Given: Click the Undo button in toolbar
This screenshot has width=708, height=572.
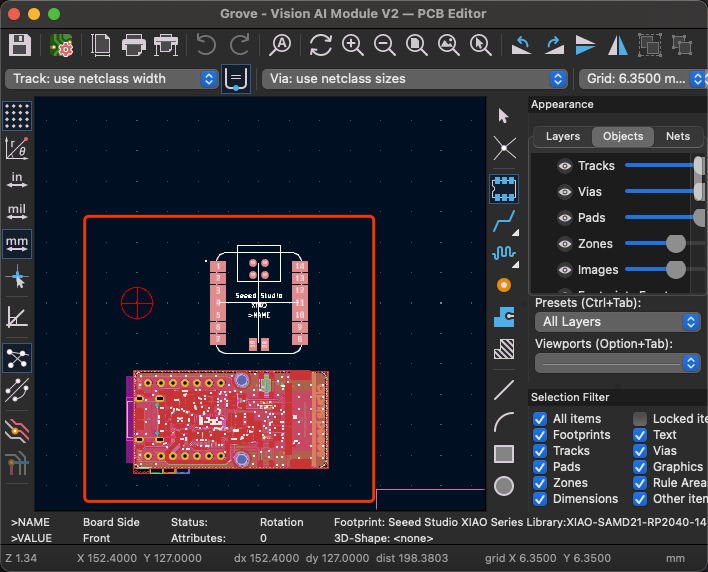Looking at the screenshot, I should [x=206, y=45].
